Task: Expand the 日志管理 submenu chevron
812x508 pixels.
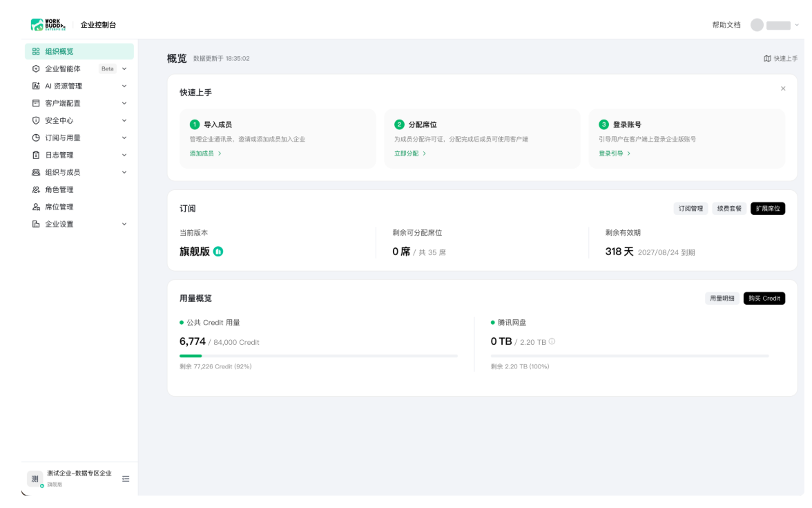Action: [124, 155]
